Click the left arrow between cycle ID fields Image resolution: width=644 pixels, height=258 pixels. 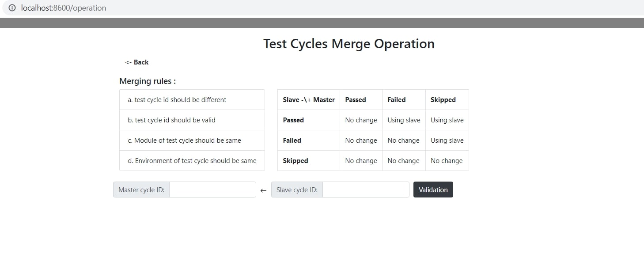click(x=264, y=190)
